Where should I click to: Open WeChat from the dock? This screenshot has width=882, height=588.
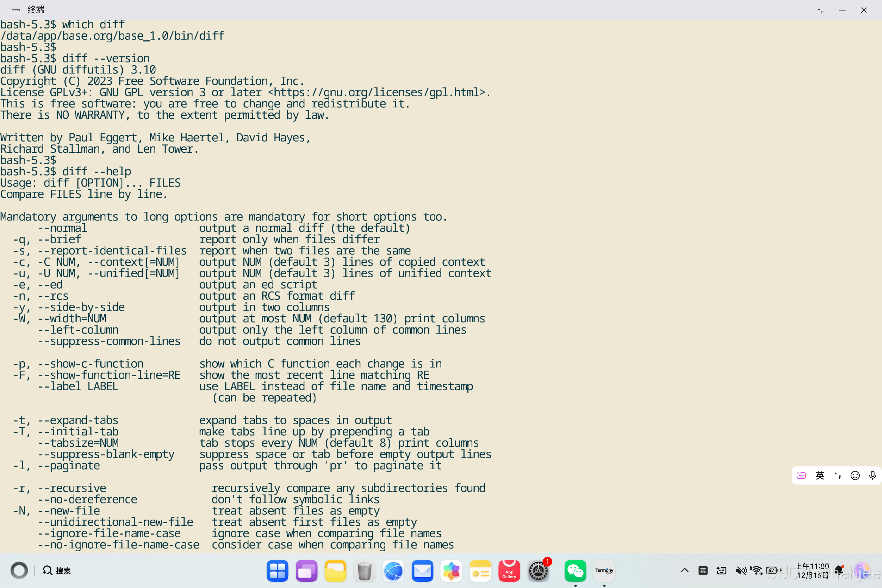click(x=575, y=571)
